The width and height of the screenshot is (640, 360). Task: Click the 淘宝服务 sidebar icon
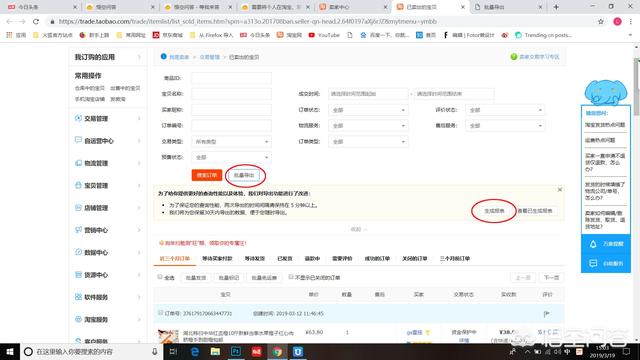click(x=78, y=319)
